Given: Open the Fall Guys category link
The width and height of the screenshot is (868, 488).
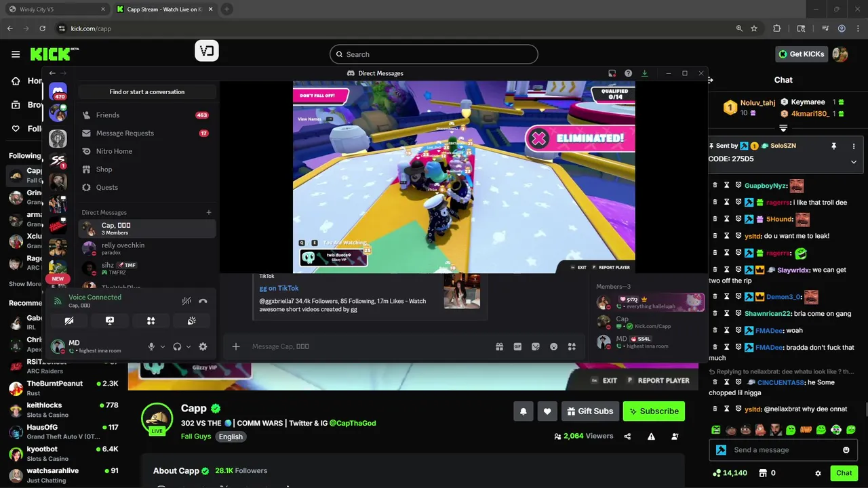Looking at the screenshot, I should click(x=196, y=436).
